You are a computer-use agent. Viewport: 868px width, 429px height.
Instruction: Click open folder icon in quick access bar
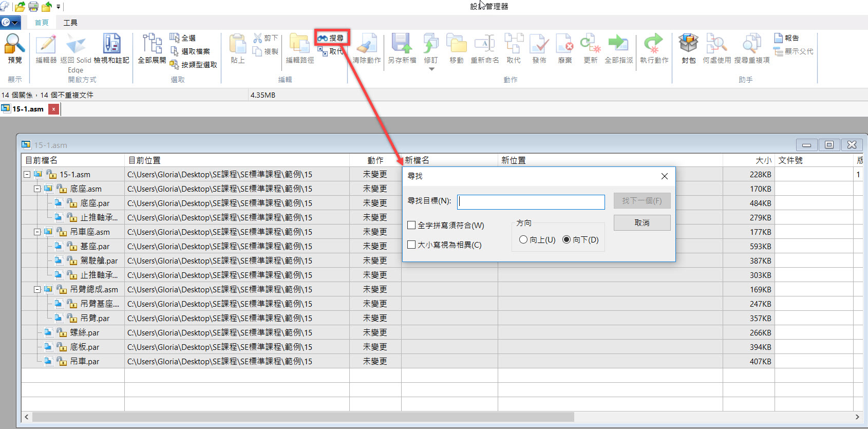20,7
